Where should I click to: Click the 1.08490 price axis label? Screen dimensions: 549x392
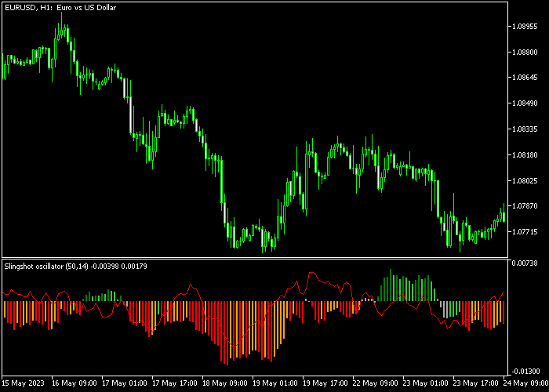click(525, 103)
